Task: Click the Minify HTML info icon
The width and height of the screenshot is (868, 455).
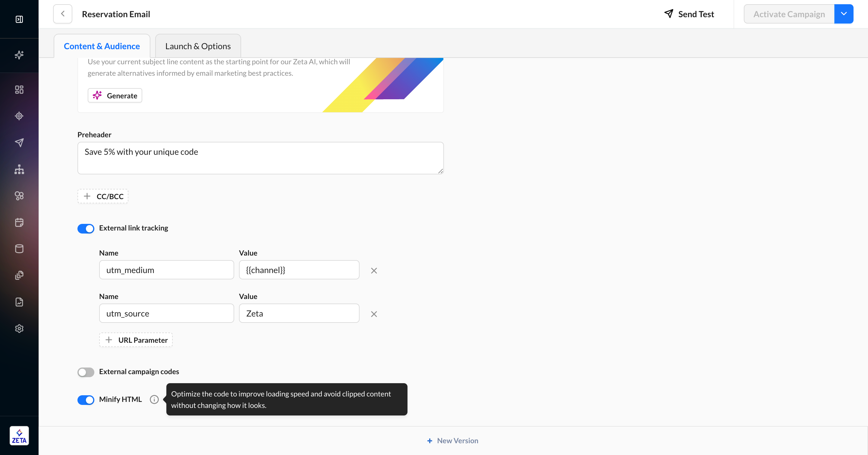Action: coord(154,399)
